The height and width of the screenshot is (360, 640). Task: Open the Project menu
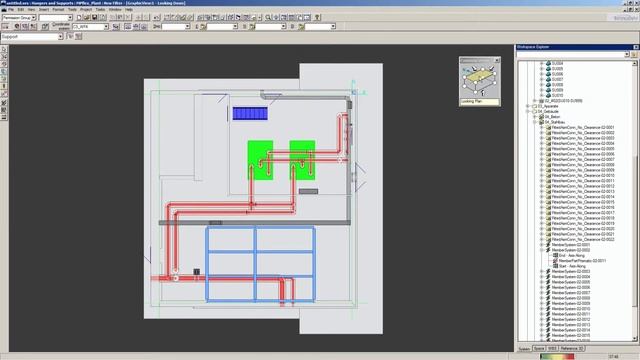pyautogui.click(x=86, y=9)
